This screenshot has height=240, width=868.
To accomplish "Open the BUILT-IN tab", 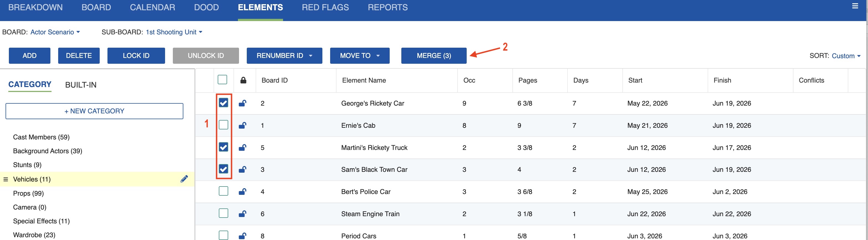I will coord(81,85).
